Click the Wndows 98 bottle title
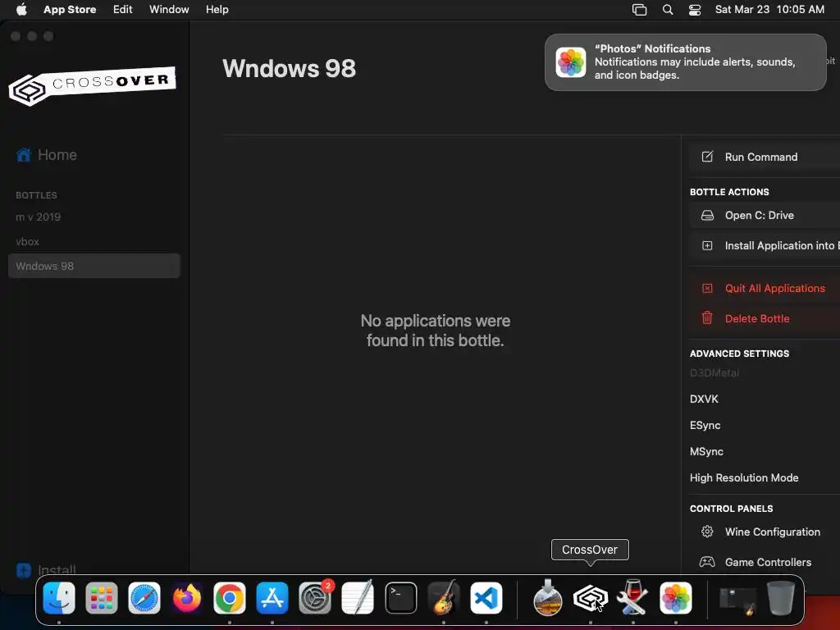Image resolution: width=840 pixels, height=630 pixels. [290, 69]
